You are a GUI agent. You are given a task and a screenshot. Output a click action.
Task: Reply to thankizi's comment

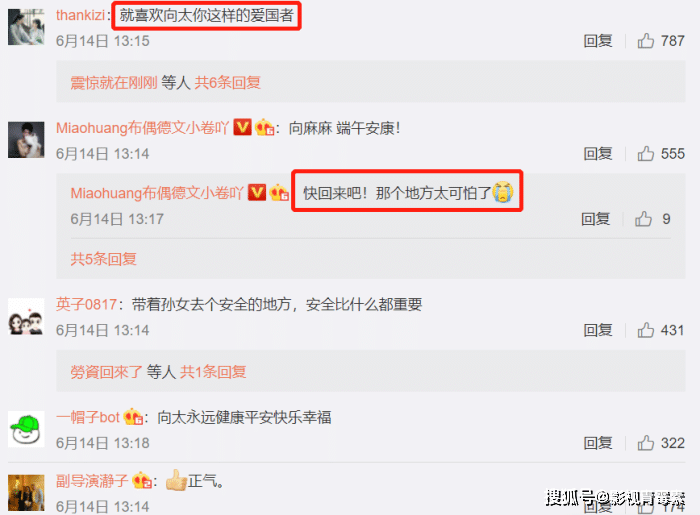point(598,41)
